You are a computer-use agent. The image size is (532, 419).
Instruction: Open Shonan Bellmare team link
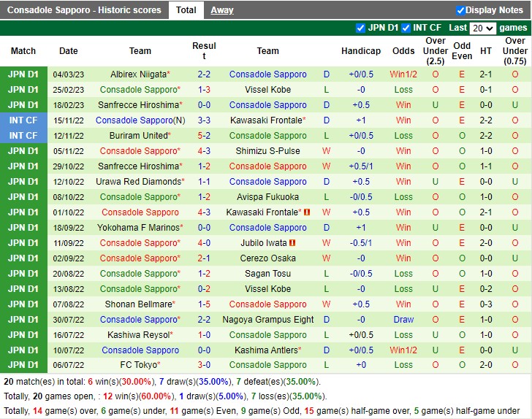tap(138, 304)
